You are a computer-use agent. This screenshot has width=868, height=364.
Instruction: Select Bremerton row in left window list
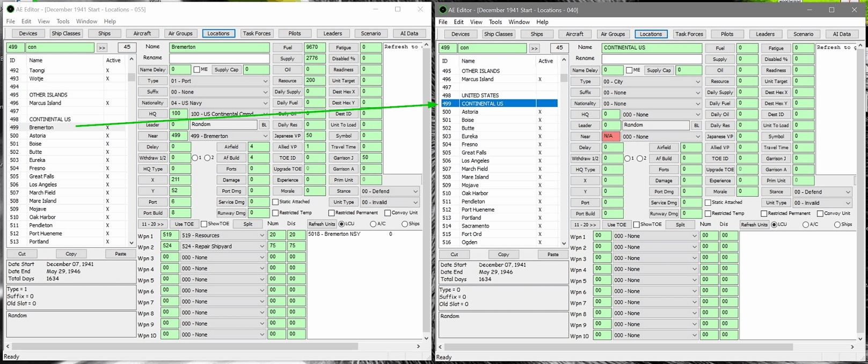click(x=67, y=128)
